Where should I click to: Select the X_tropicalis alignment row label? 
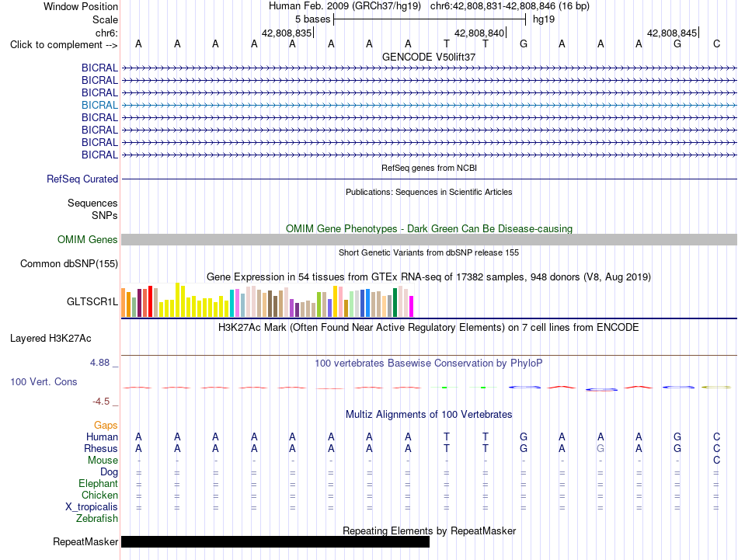click(92, 507)
